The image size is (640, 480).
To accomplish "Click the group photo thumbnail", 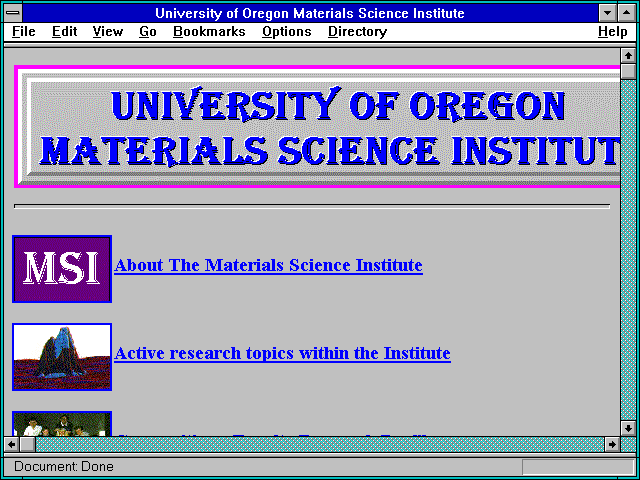I will [62, 424].
